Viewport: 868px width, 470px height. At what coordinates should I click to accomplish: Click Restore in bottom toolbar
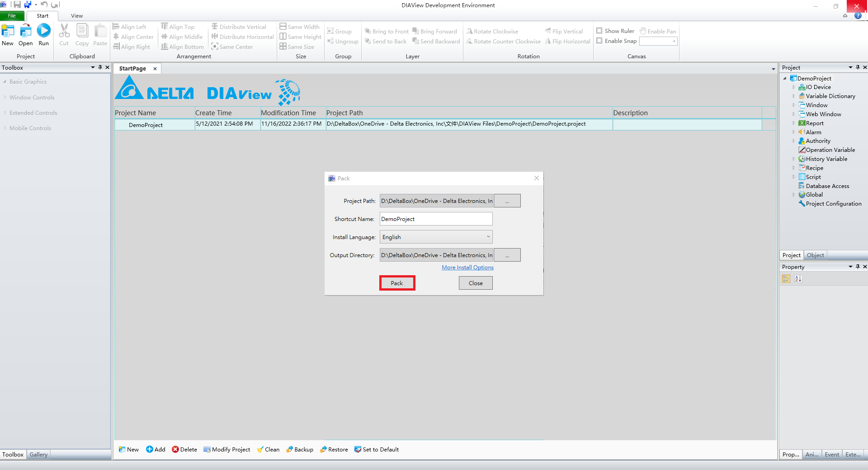pyautogui.click(x=334, y=449)
